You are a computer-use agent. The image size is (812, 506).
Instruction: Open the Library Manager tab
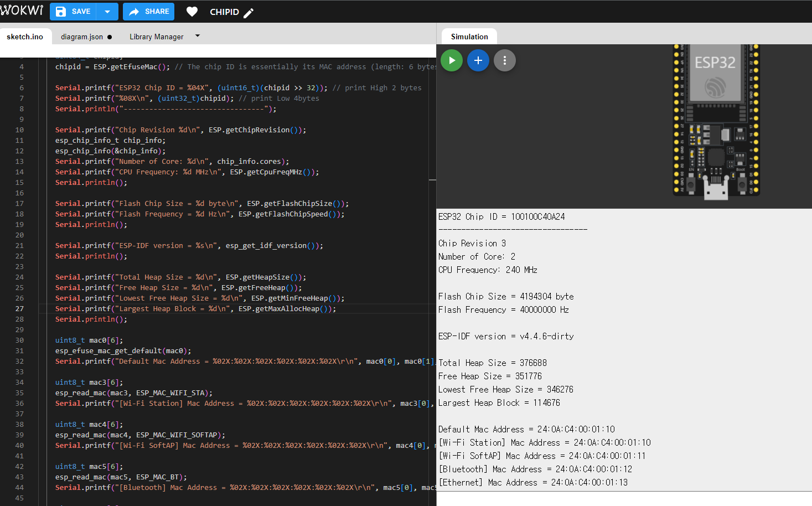(157, 37)
